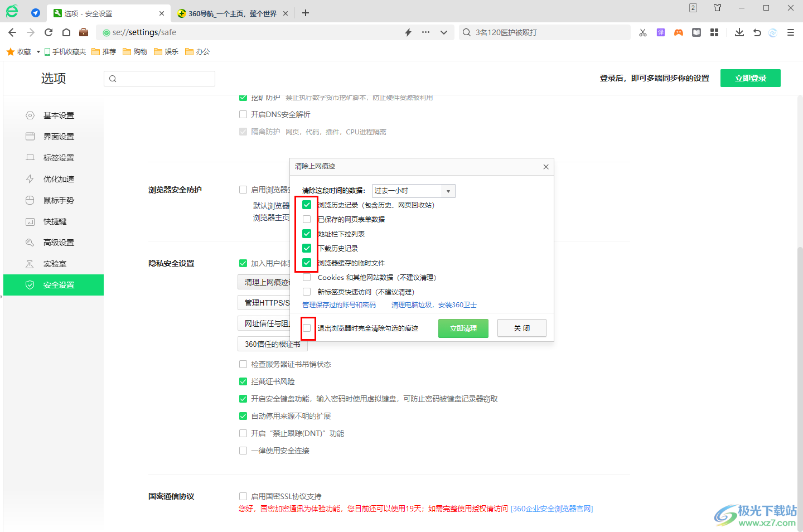Expand the 收藏 dropdown arrow

(38, 52)
